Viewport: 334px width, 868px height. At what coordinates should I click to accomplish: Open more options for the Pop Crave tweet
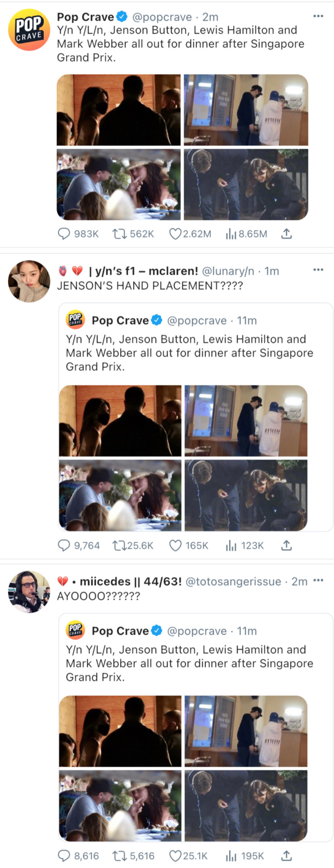(x=318, y=16)
